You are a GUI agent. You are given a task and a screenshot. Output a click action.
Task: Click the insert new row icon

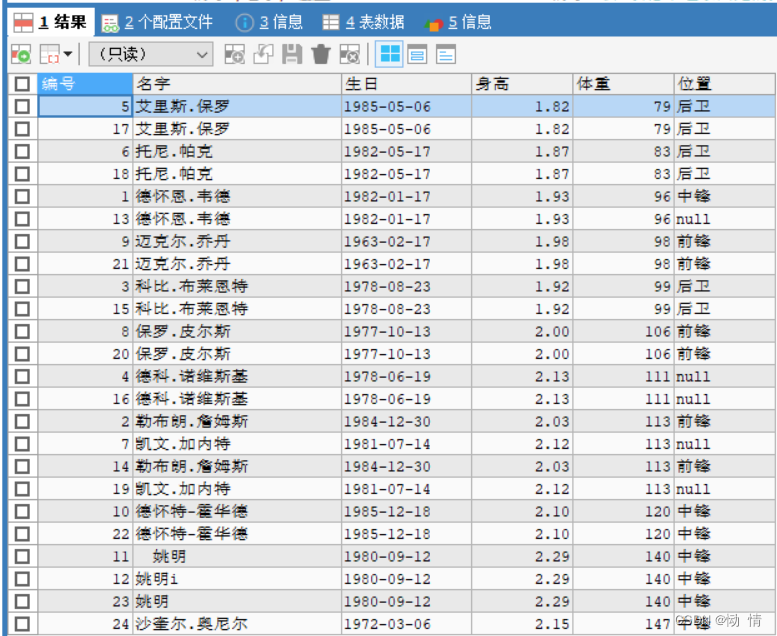(235, 54)
